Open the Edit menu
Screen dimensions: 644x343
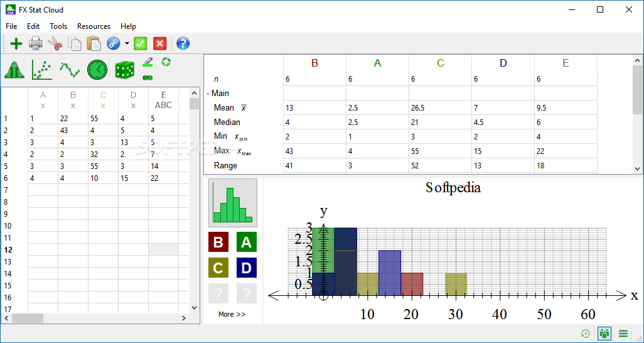pyautogui.click(x=33, y=26)
